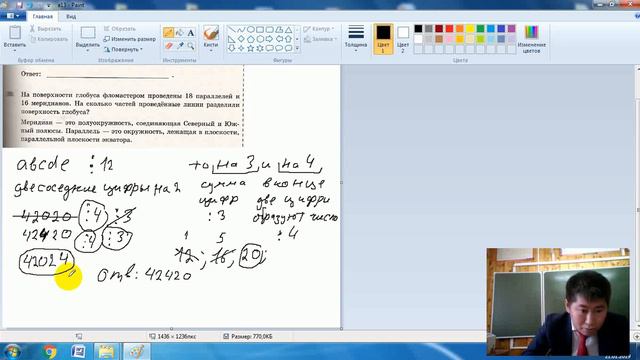Open Windows Explorer from the taskbar
The image size is (640, 360).
107,351
